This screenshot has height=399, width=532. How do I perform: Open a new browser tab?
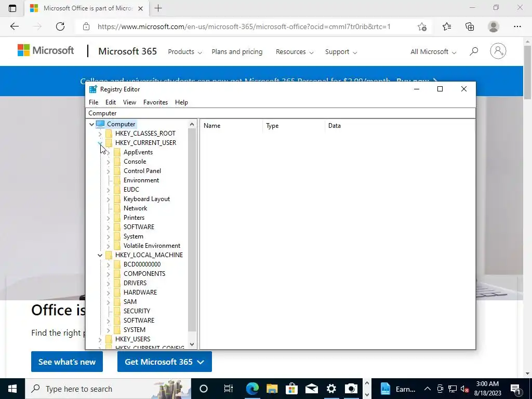(158, 8)
